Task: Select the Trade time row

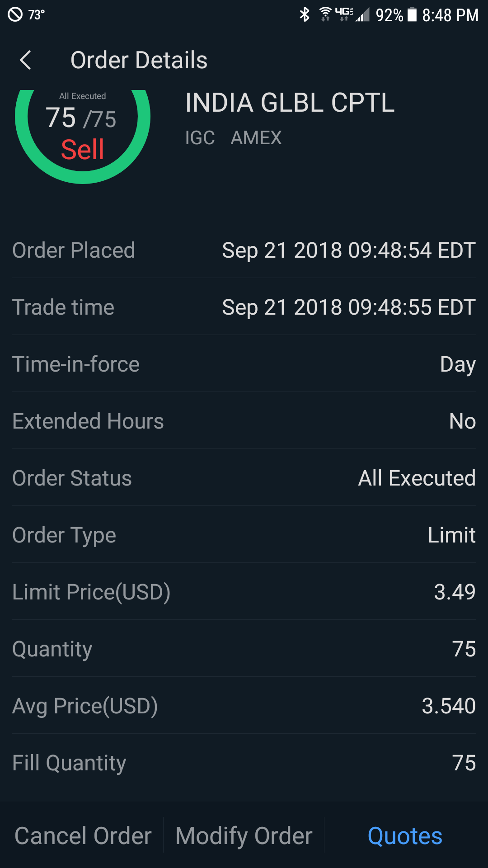Action: tap(244, 307)
